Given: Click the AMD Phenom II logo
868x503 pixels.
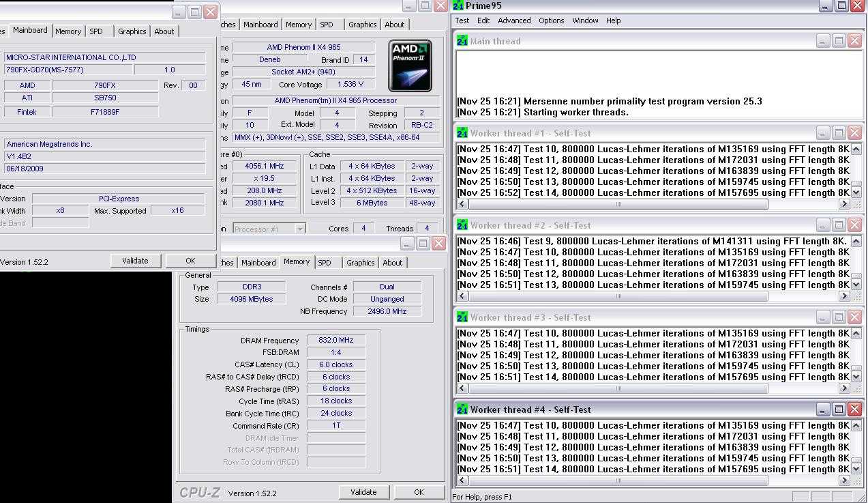Looking at the screenshot, I should 410,66.
